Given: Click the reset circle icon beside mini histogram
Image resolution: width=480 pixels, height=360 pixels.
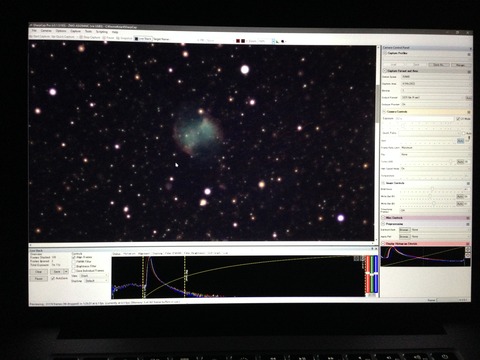Looking at the screenshot, I should (x=468, y=255).
